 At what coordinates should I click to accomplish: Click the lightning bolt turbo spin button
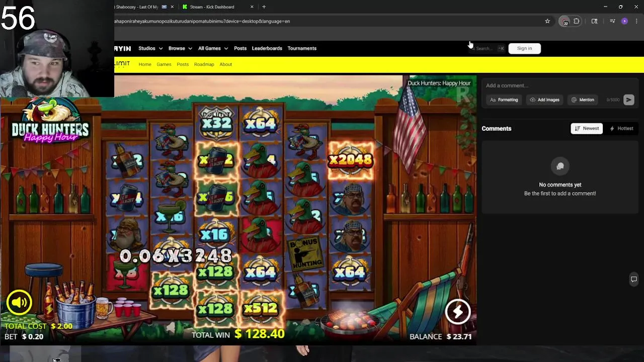tap(458, 312)
